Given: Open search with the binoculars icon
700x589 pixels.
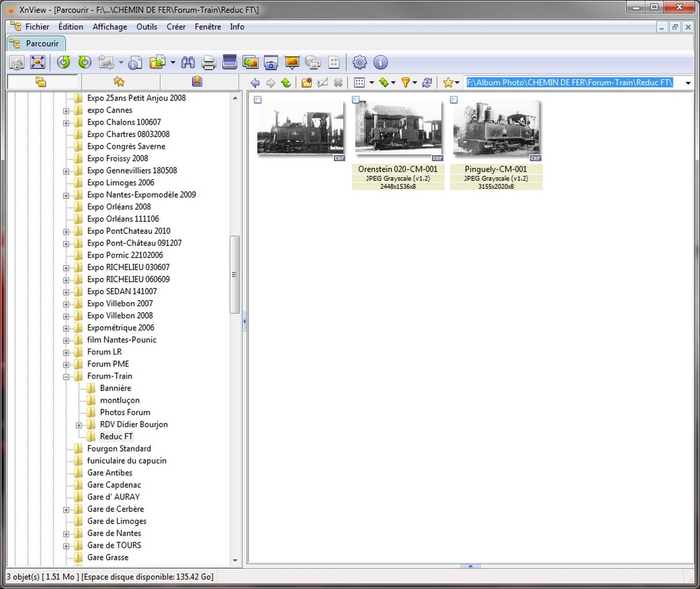Looking at the screenshot, I should coord(188,63).
